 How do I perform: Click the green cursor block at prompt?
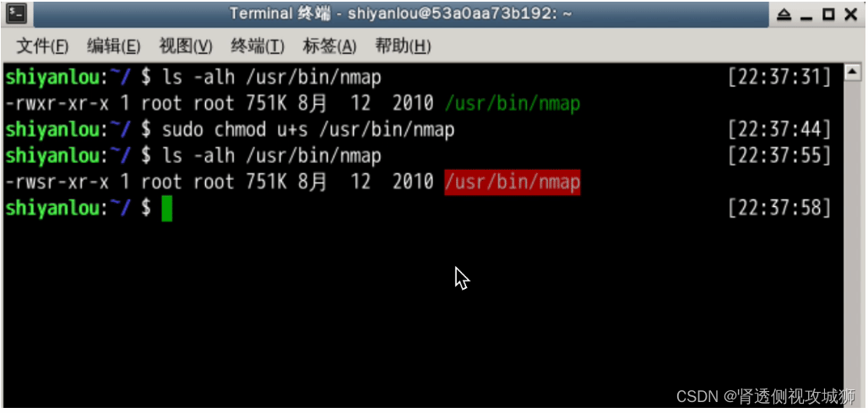167,209
